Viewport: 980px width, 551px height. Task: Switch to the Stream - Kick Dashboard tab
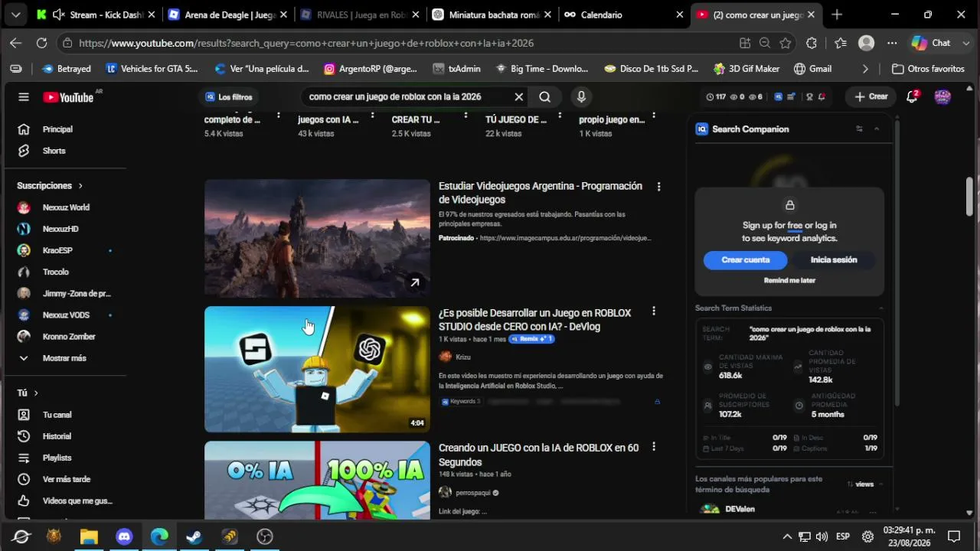pyautogui.click(x=95, y=15)
